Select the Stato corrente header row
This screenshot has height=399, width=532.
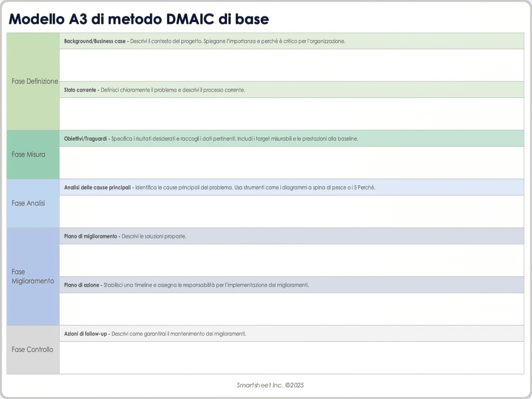pyautogui.click(x=291, y=90)
